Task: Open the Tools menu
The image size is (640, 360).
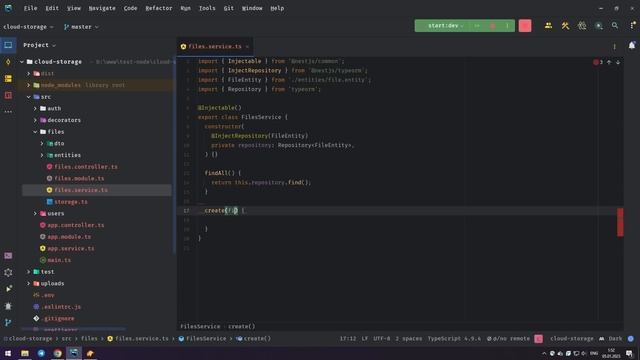Action: (x=207, y=8)
